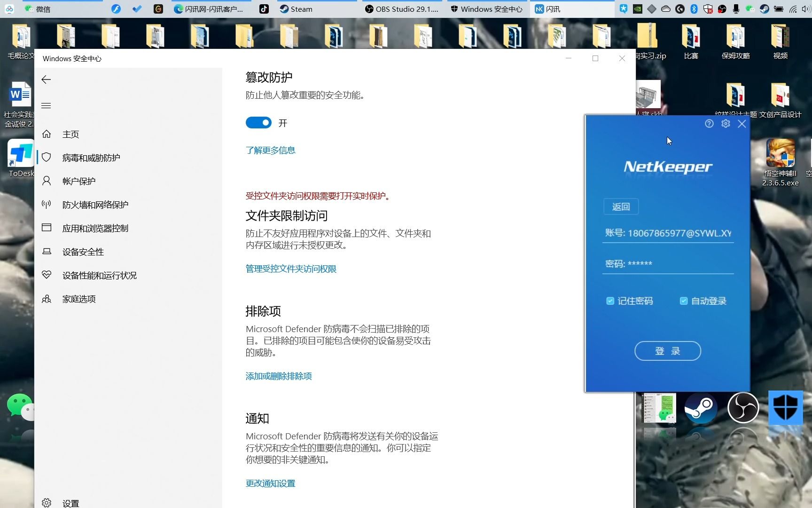Turn off the 篡改防护 toggle switch

258,123
